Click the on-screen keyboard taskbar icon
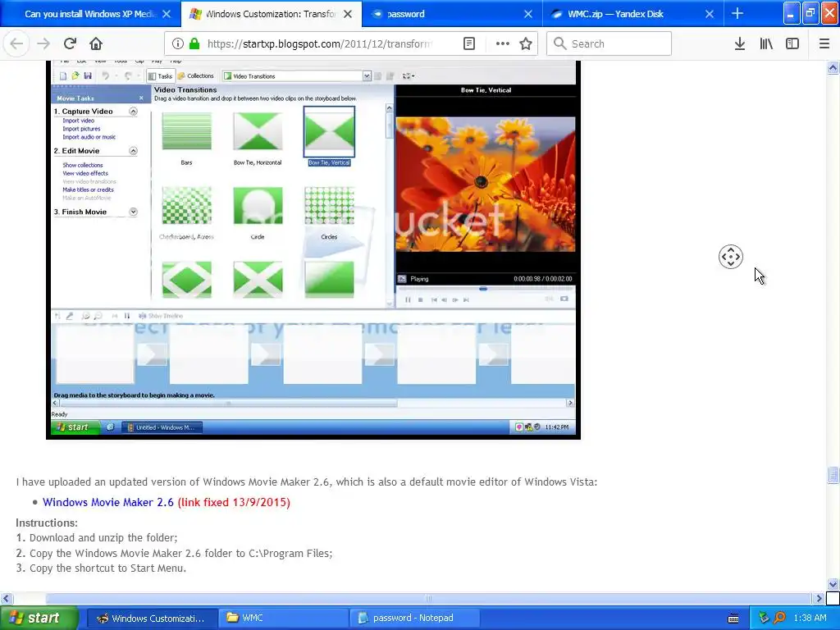Screen dimensions: 840x630 tap(733, 619)
